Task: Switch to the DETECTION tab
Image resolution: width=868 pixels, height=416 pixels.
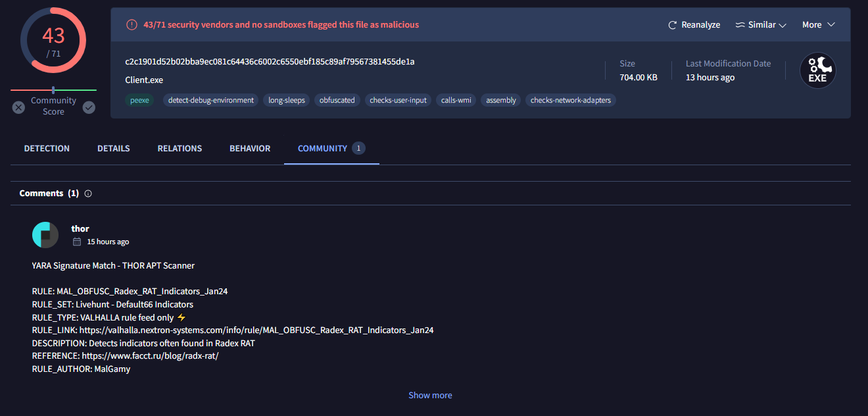Action: tap(47, 149)
